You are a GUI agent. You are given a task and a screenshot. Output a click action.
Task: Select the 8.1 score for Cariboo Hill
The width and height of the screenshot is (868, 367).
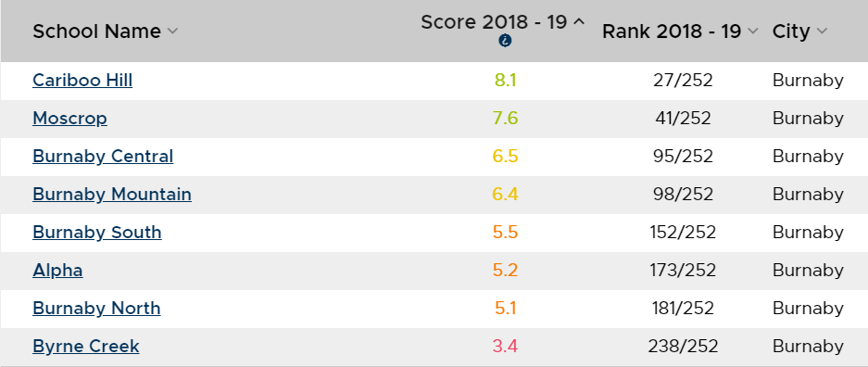(x=505, y=81)
